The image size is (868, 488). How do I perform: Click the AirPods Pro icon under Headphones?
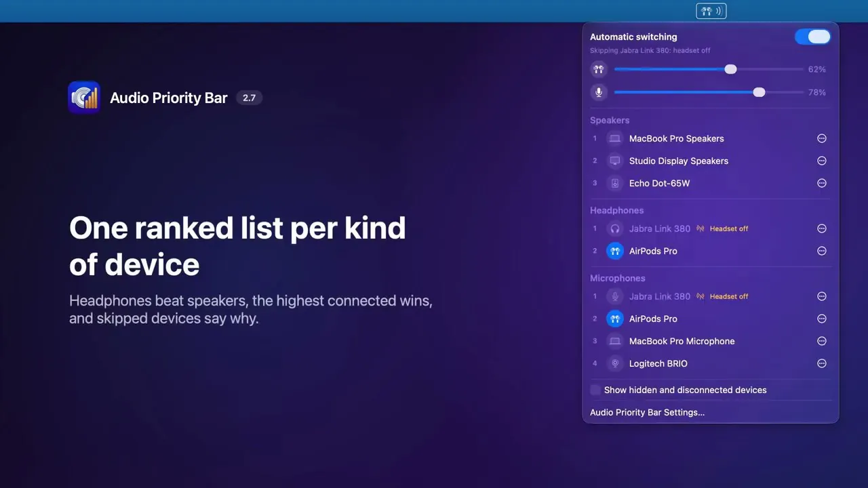(x=615, y=251)
